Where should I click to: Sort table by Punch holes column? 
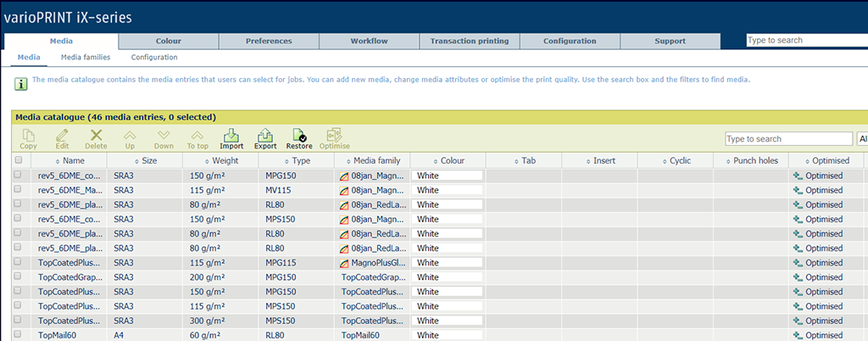(752, 160)
